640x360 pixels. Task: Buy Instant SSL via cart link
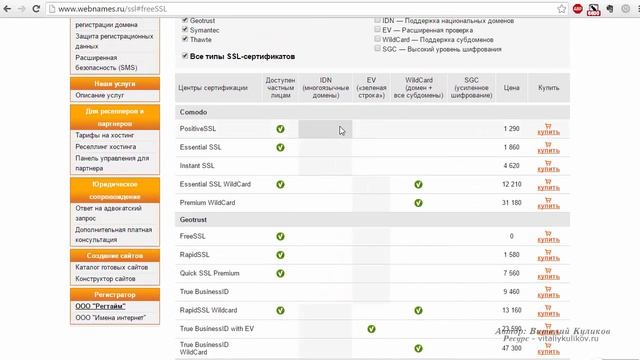click(548, 166)
